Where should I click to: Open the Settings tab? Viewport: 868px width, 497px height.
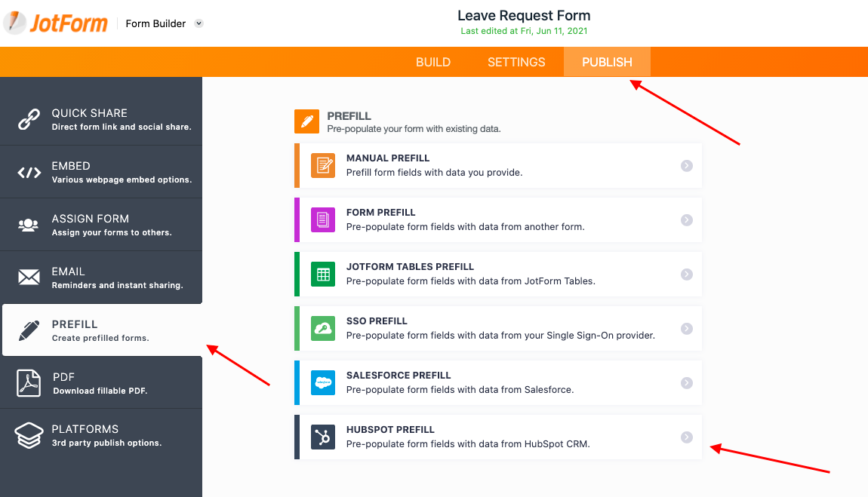pos(516,62)
